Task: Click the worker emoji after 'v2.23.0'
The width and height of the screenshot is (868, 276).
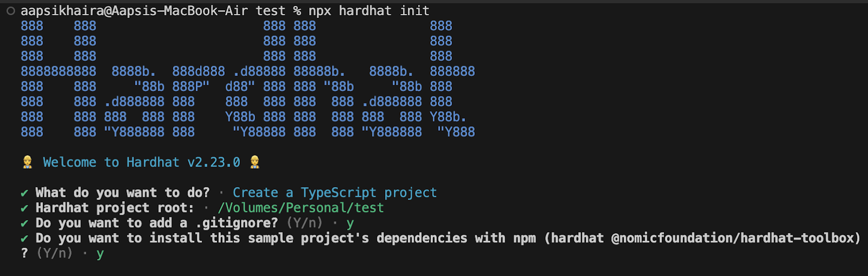Action: (x=254, y=162)
